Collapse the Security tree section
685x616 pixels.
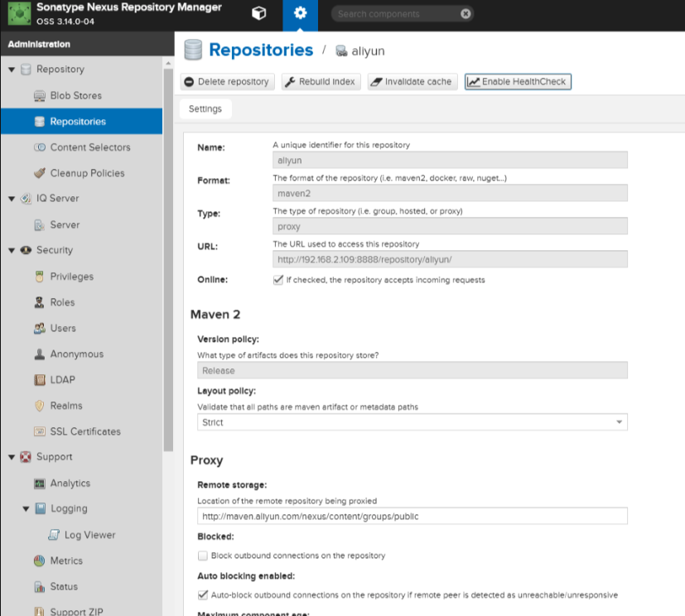12,251
